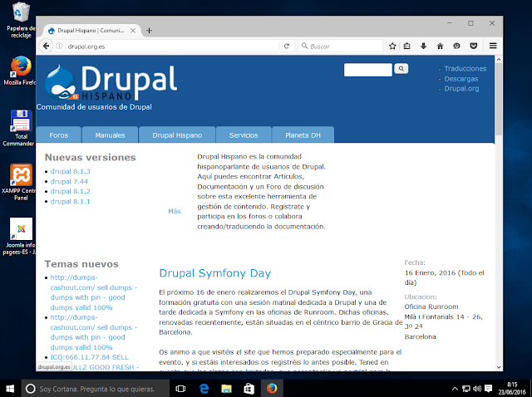Open Windows Start menu
Image resolution: width=532 pixels, height=397 pixels.
tap(10, 389)
